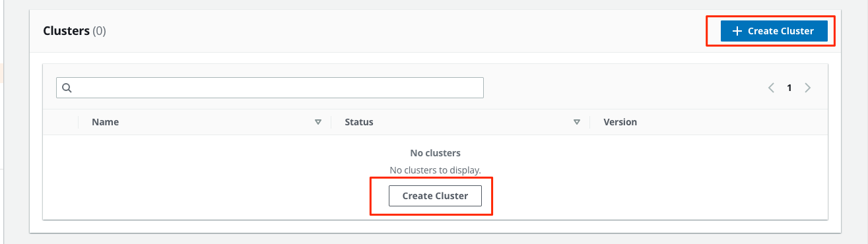Click the Version column header

(x=620, y=122)
